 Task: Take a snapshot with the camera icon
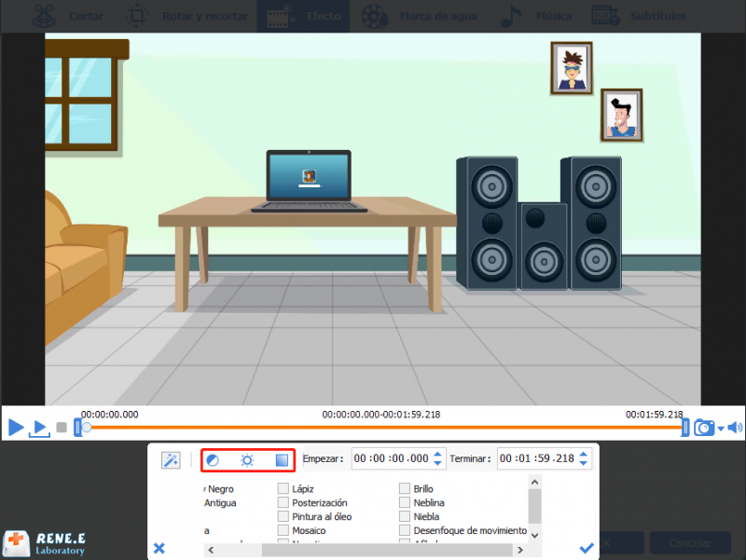[704, 428]
